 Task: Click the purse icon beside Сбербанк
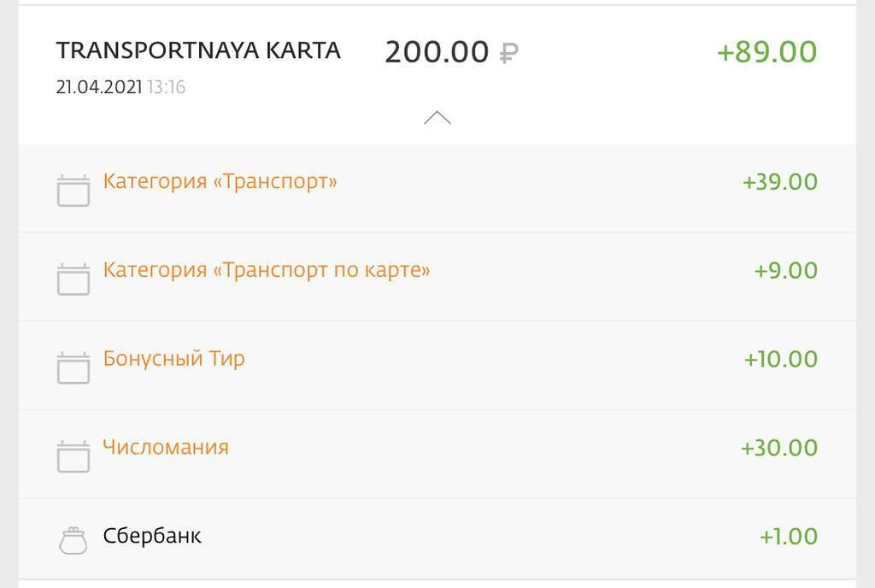(x=73, y=540)
